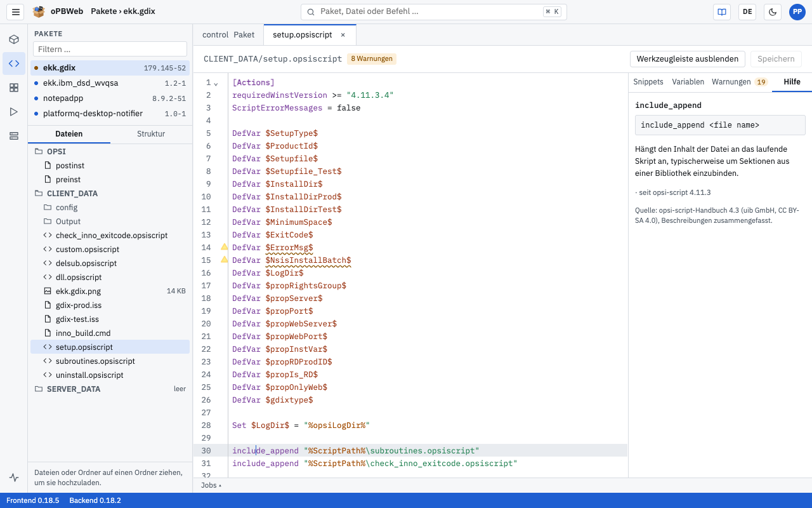Open the play/run sidebar icon
This screenshot has height=508, width=812.
[14, 112]
